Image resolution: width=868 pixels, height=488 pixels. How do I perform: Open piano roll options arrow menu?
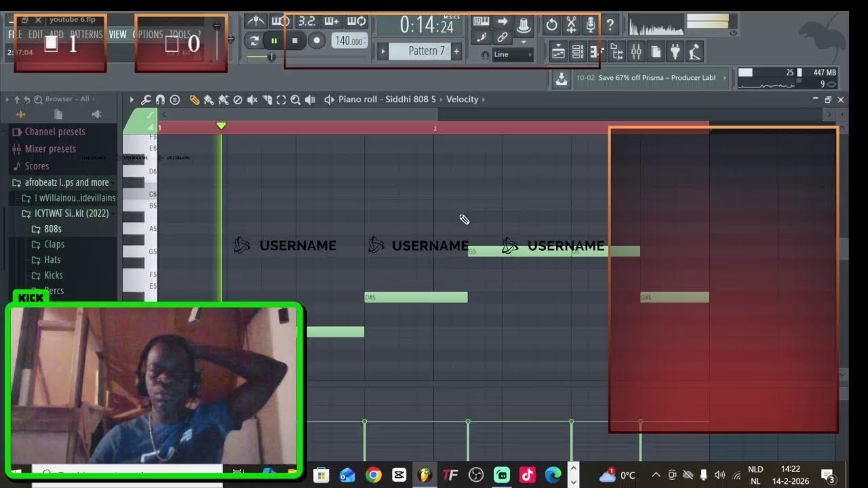[x=132, y=100]
